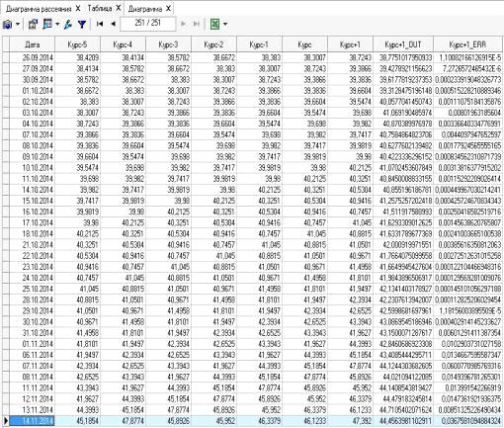Expand the export dropdown arrow next to Excel
Viewport: 504px width, 428px height.
(225, 24)
